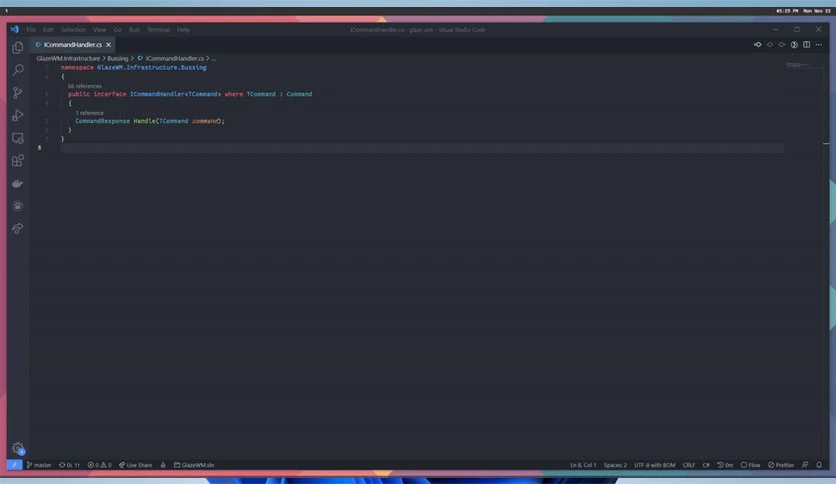836x484 pixels.
Task: Click the remote window indicator in status bar
Action: click(14, 465)
